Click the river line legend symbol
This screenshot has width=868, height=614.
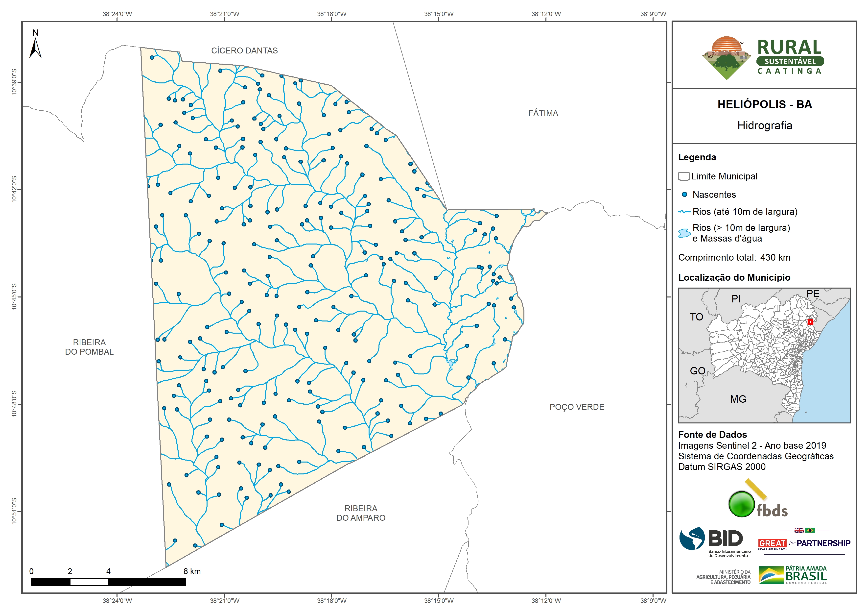tap(684, 212)
